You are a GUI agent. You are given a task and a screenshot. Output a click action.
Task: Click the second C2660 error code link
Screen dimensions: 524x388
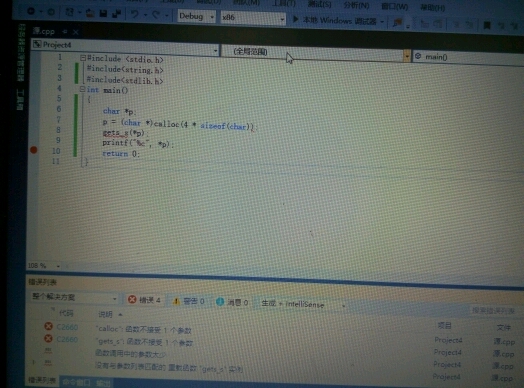click(67, 339)
